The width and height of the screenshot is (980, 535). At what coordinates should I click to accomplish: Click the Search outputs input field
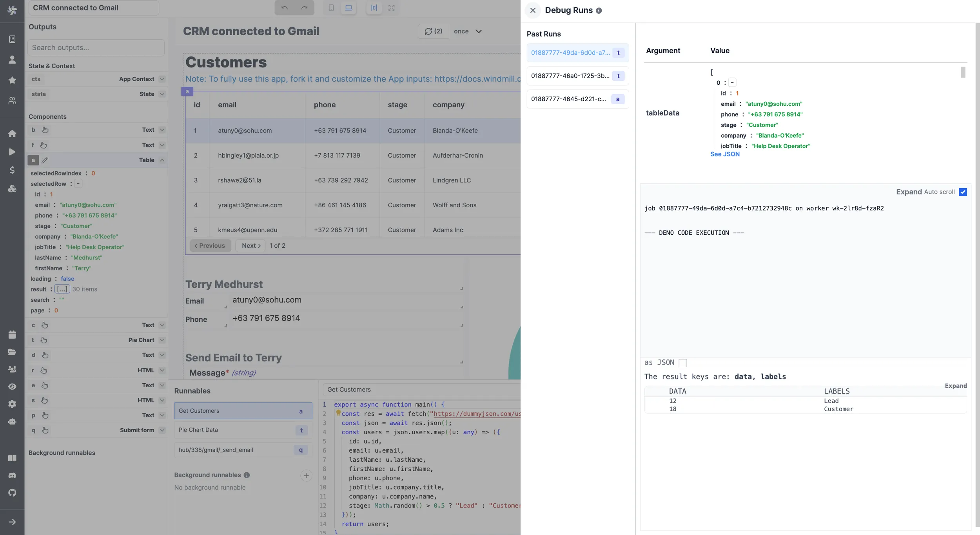click(96, 47)
